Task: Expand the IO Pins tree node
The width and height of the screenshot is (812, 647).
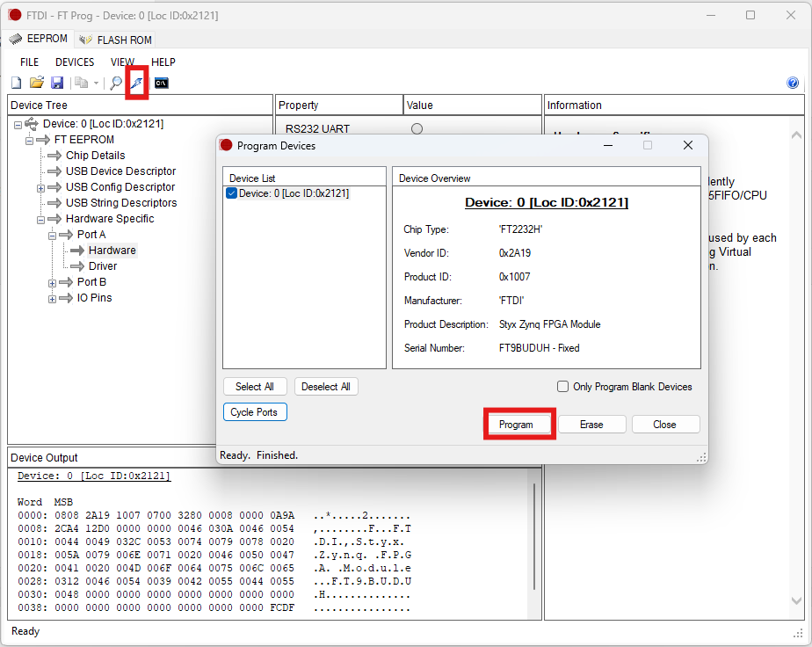Action: (52, 299)
